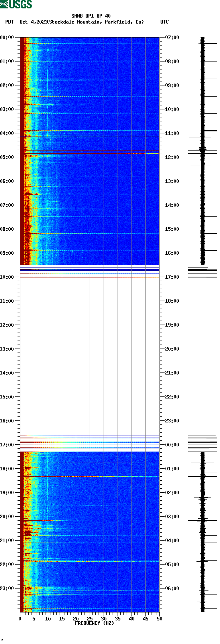The height and width of the screenshot is (644, 220).
Task: Click the UTC timezone label
Action: [x=165, y=22]
